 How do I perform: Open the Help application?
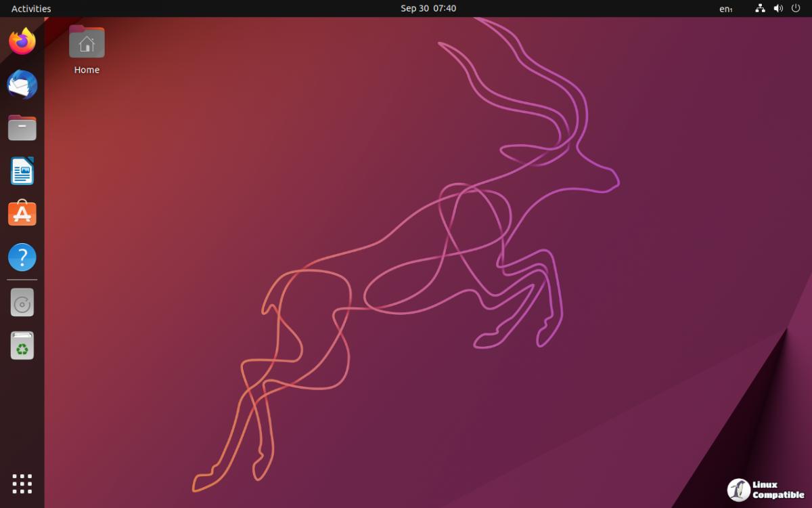coord(22,257)
